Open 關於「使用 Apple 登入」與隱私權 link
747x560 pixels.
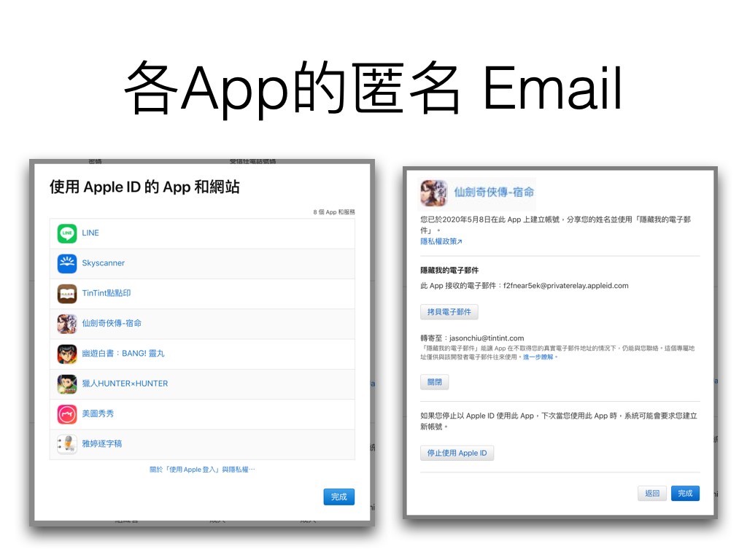click(x=202, y=470)
